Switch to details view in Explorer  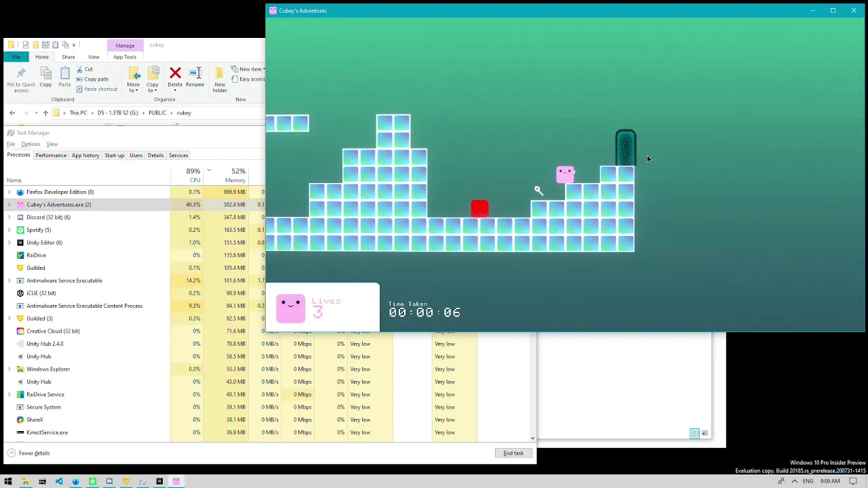point(695,433)
